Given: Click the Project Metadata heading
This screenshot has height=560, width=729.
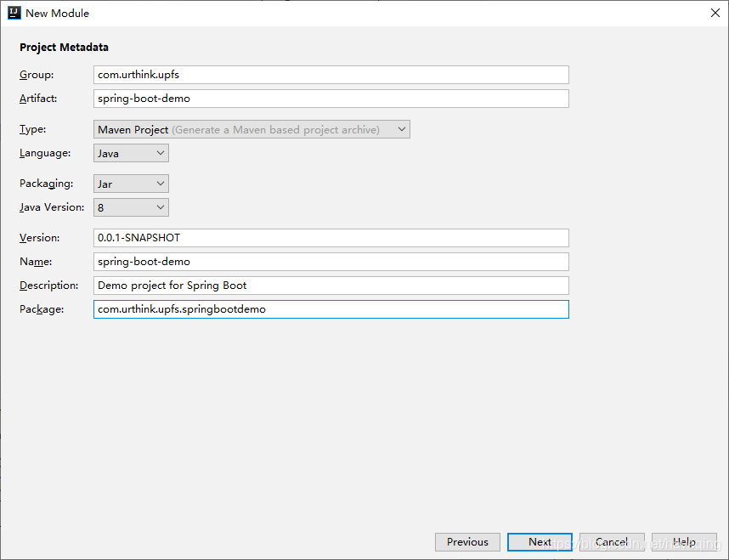Looking at the screenshot, I should pyautogui.click(x=65, y=48).
